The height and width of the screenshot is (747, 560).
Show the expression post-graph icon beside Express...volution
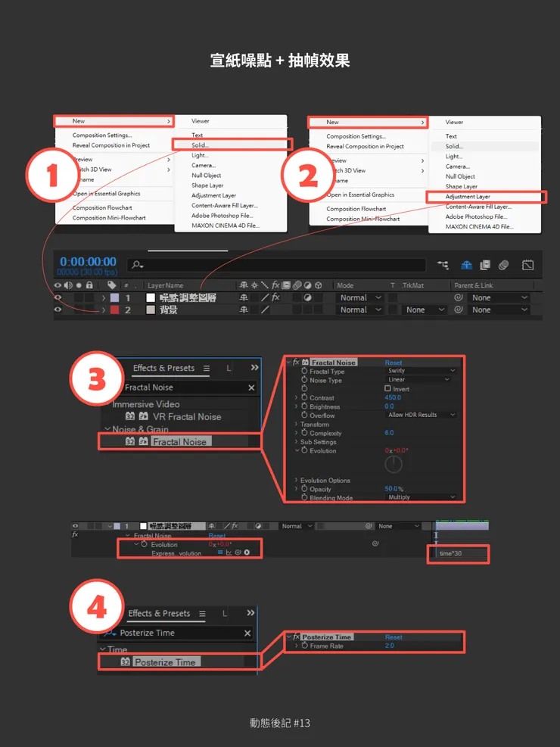point(229,552)
